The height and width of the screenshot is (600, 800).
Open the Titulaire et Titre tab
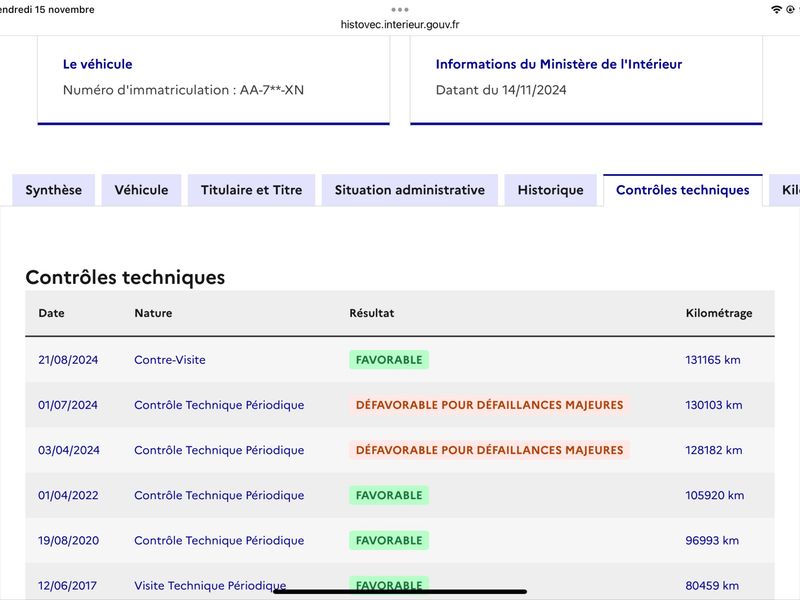coord(252,190)
